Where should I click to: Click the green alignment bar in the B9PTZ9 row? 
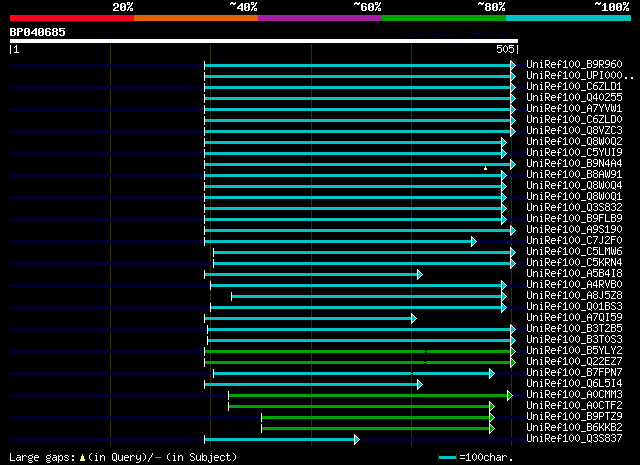[375, 418]
